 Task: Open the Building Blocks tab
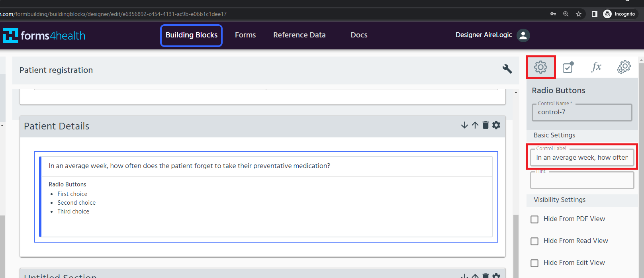191,35
